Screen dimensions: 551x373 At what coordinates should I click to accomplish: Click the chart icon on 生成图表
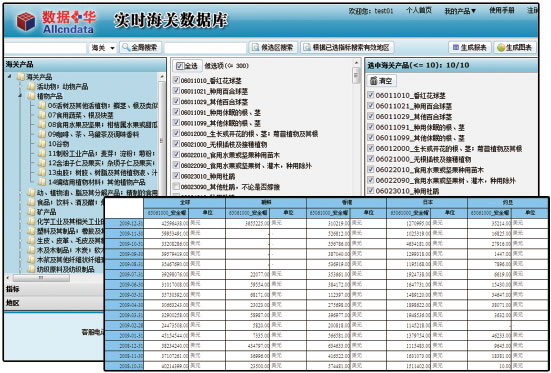501,48
